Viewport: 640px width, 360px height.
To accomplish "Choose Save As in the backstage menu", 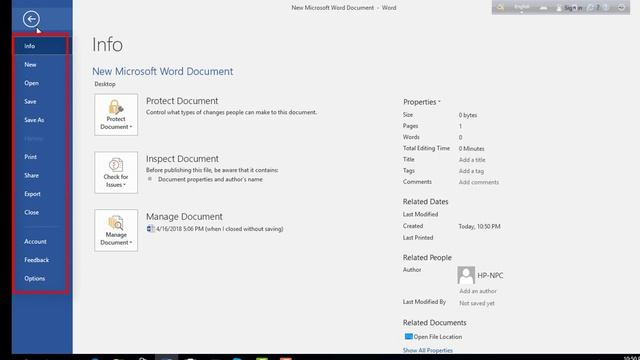I will coord(42,120).
